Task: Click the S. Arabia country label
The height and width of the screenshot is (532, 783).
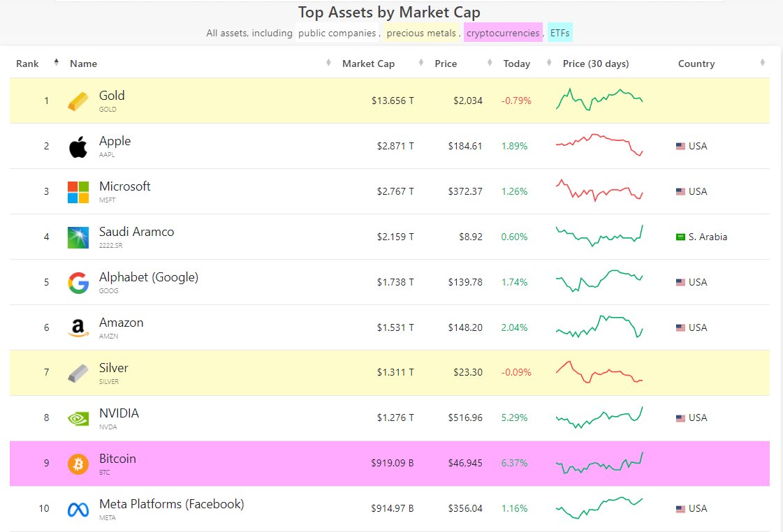Action: [708, 237]
